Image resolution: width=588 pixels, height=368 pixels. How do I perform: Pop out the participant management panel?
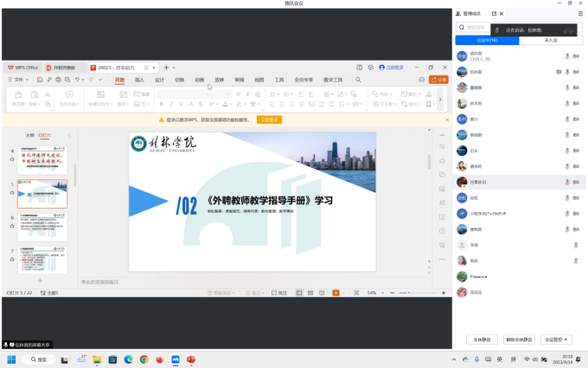(494, 14)
